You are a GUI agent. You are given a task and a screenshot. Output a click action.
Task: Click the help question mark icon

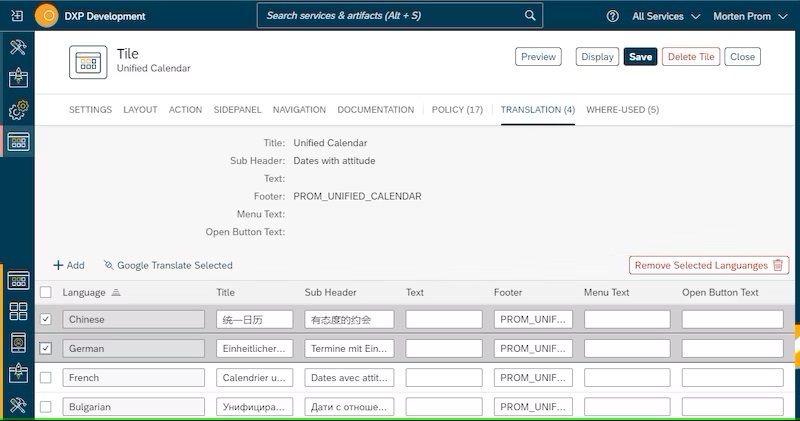point(612,16)
